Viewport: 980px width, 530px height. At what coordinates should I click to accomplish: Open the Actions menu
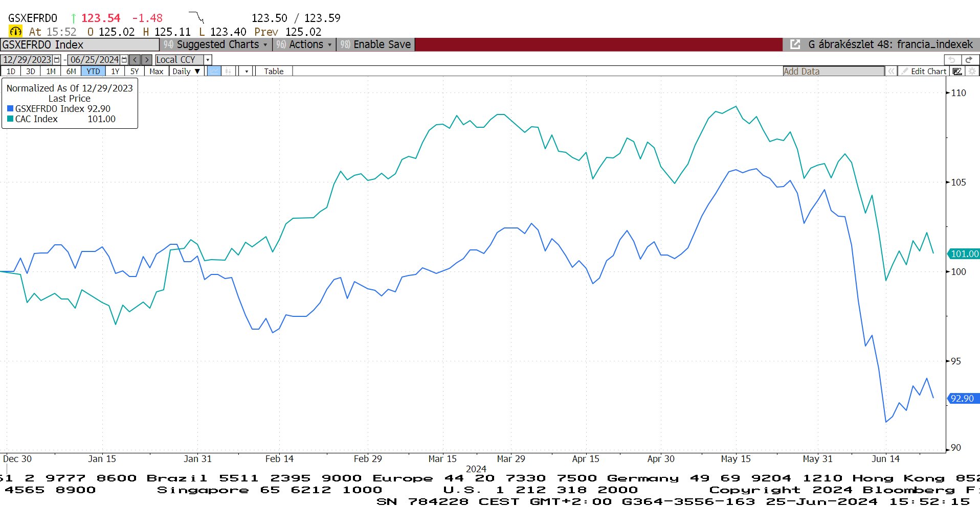tap(305, 44)
